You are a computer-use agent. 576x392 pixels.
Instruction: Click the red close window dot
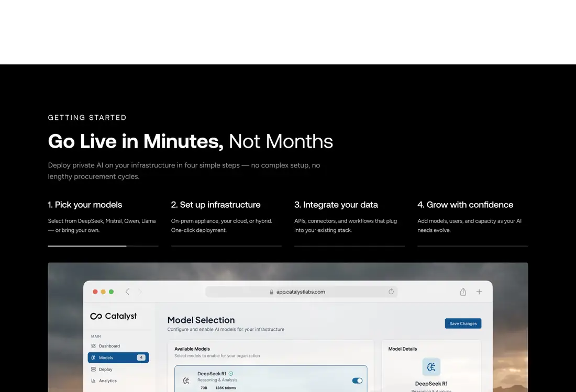(x=95, y=292)
